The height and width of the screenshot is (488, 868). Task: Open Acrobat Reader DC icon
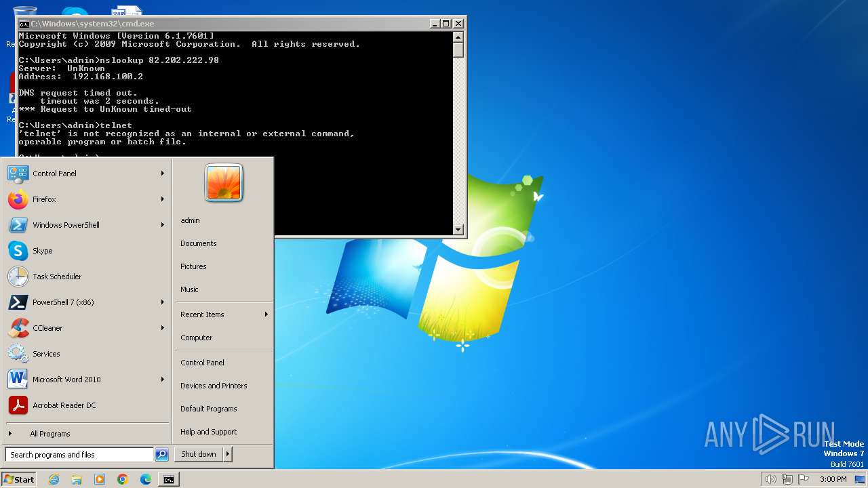point(18,405)
